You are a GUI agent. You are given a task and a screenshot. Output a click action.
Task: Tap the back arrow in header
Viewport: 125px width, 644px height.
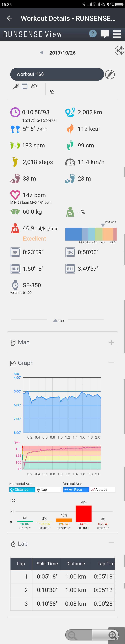click(10, 18)
